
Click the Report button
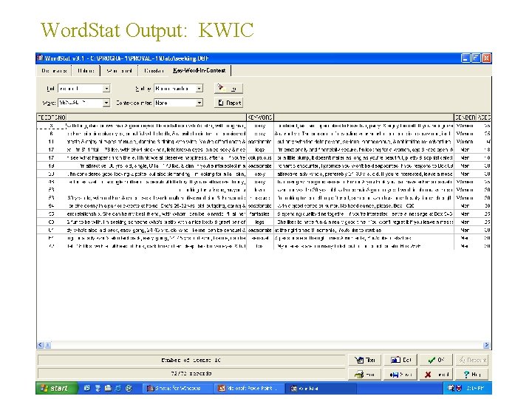pos(229,103)
